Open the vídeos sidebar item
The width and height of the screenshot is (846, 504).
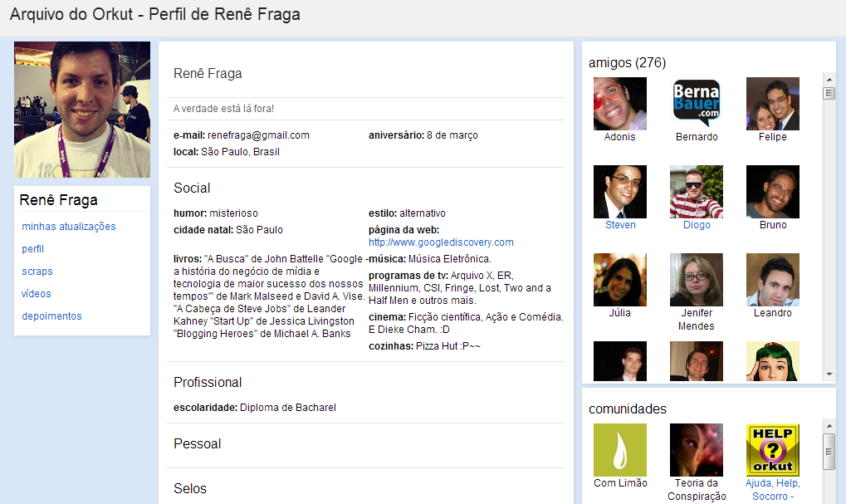tap(37, 294)
